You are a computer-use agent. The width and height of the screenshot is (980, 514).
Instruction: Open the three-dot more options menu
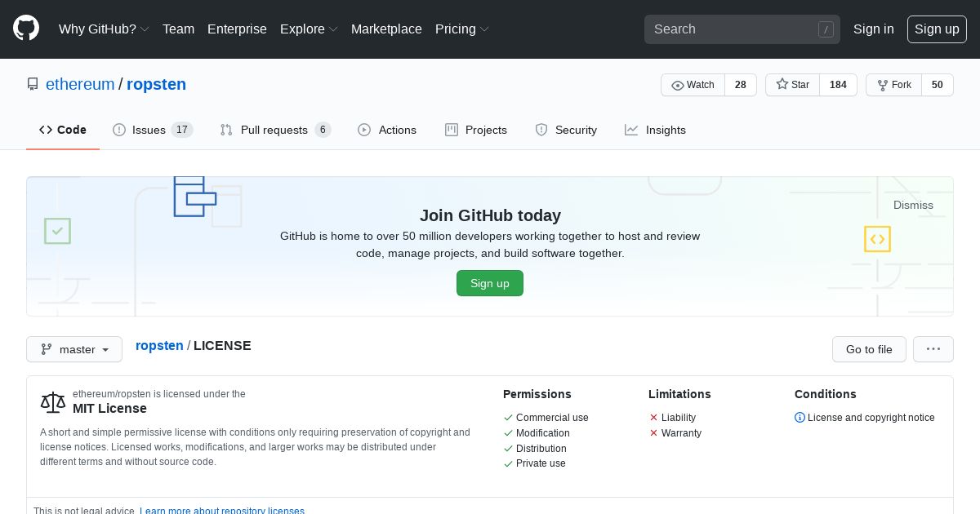(933, 349)
